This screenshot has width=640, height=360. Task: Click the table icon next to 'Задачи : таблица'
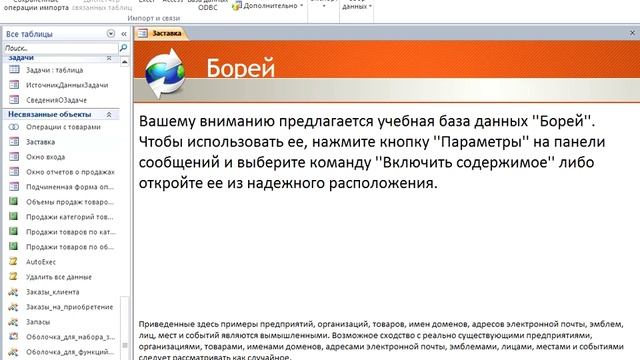14,70
